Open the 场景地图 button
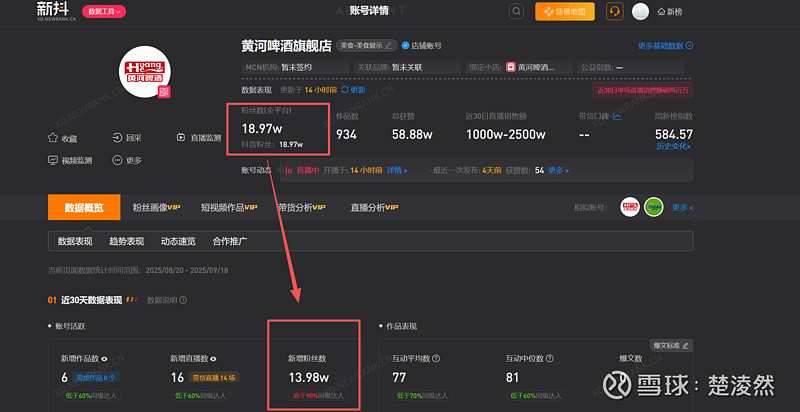Image resolution: width=800 pixels, height=412 pixels. 565,11
